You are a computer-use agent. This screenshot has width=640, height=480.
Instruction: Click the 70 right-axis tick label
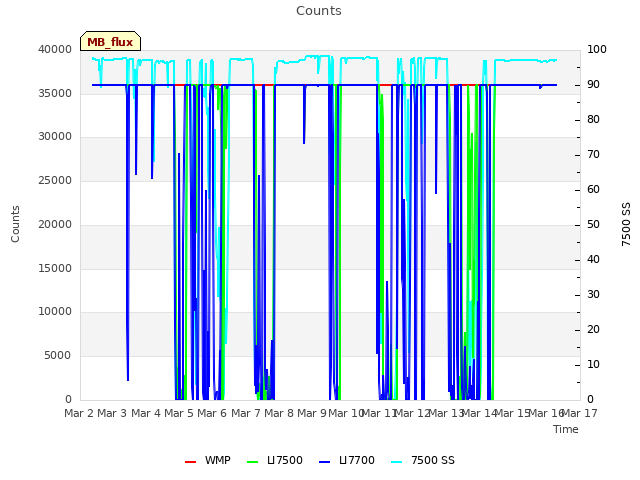click(x=593, y=155)
